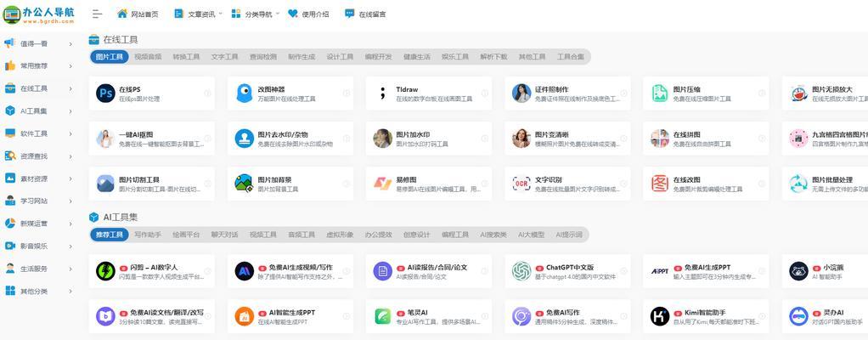Toggle the sidebar hamburger menu icon
Viewport: 868px width, 340px height.
(x=98, y=14)
